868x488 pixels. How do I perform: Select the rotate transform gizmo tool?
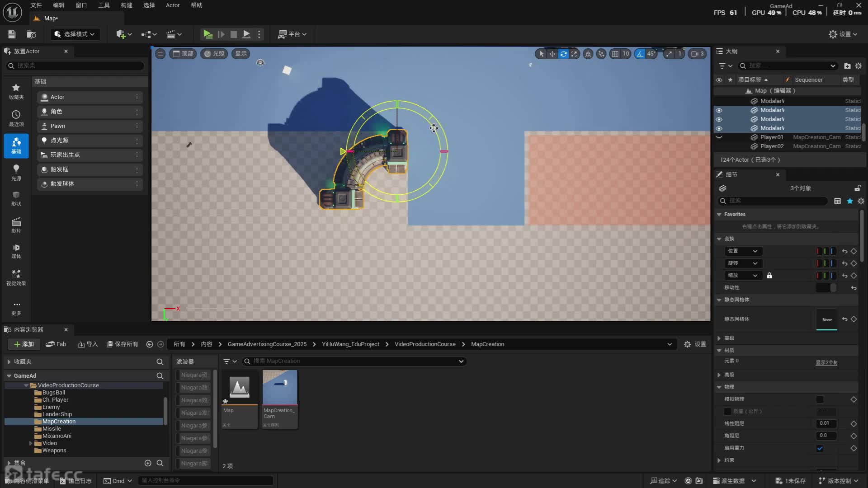pyautogui.click(x=563, y=54)
